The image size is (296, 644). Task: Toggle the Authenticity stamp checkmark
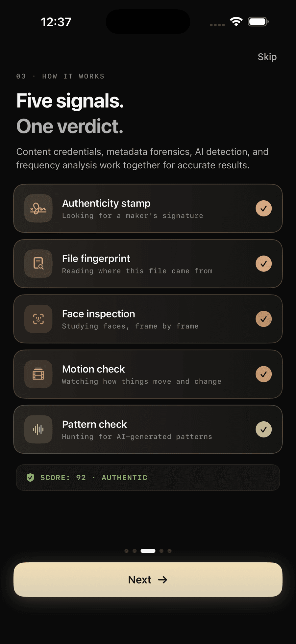(x=264, y=209)
